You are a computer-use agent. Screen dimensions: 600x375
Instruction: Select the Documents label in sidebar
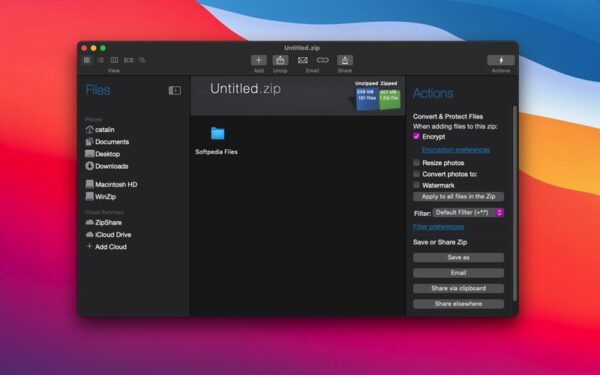click(x=112, y=142)
